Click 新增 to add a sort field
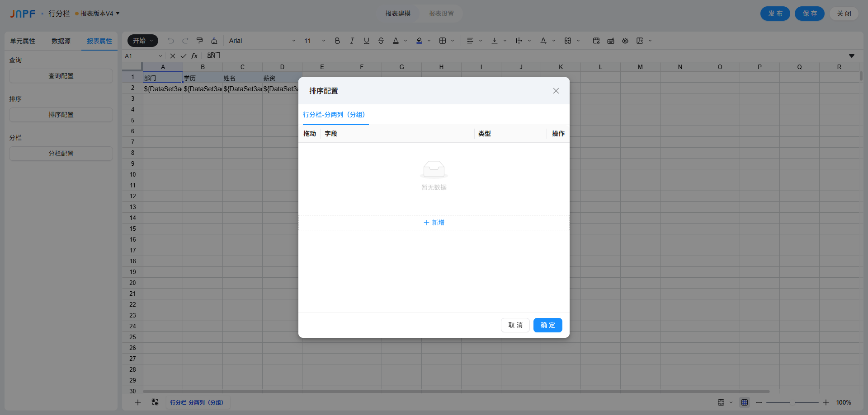The height and width of the screenshot is (415, 868). coord(434,223)
